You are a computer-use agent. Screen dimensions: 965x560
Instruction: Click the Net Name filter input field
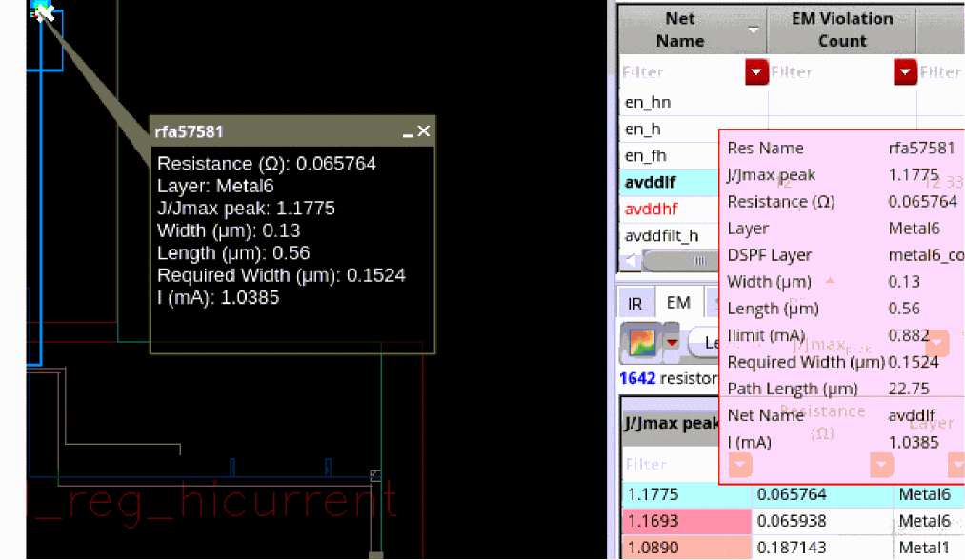(x=681, y=72)
